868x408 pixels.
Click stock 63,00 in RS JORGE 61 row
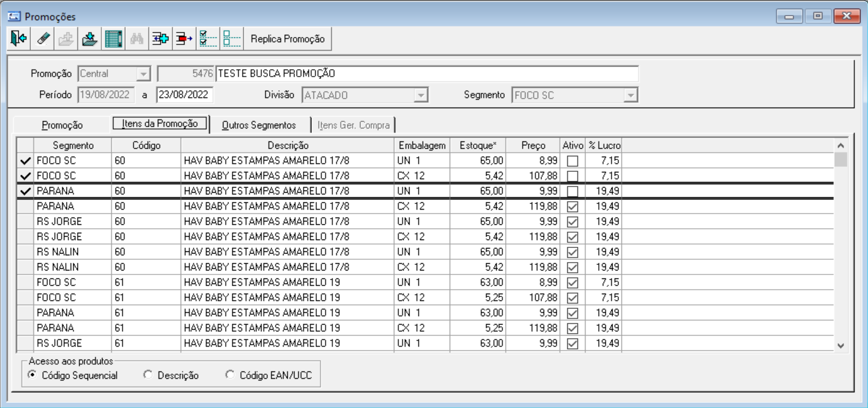point(478,343)
